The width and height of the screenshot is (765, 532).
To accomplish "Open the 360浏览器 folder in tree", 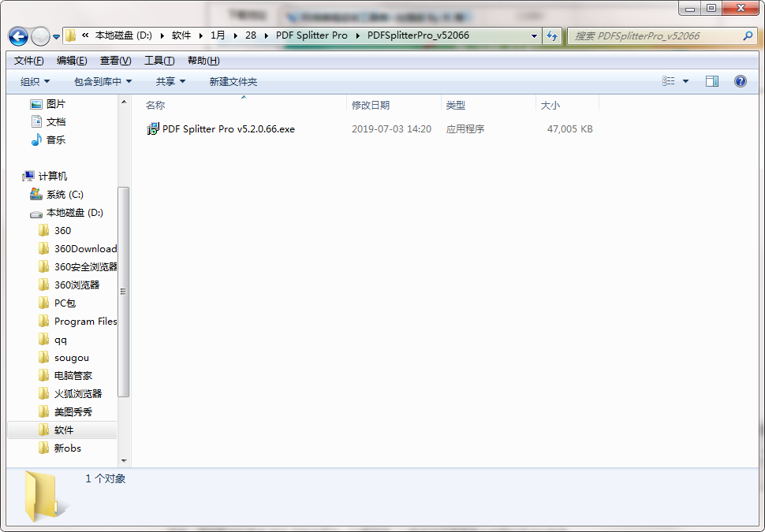I will [x=69, y=285].
